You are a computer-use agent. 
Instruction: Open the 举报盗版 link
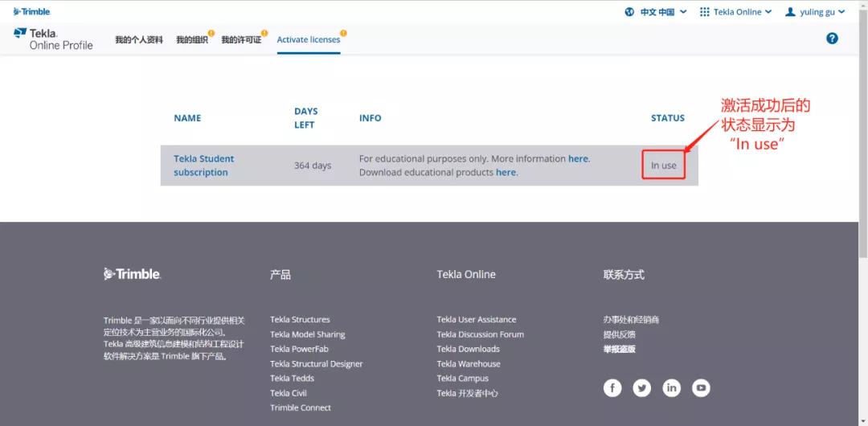click(620, 349)
